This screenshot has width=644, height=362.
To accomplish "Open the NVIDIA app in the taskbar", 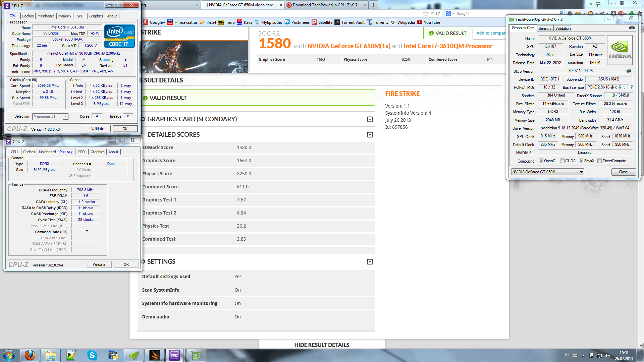I will coord(134,355).
